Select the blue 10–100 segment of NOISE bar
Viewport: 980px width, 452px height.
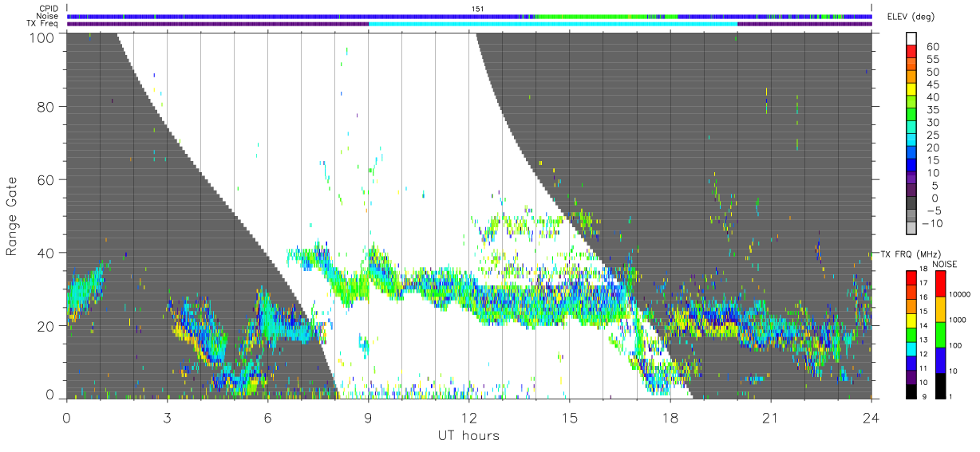click(x=940, y=360)
